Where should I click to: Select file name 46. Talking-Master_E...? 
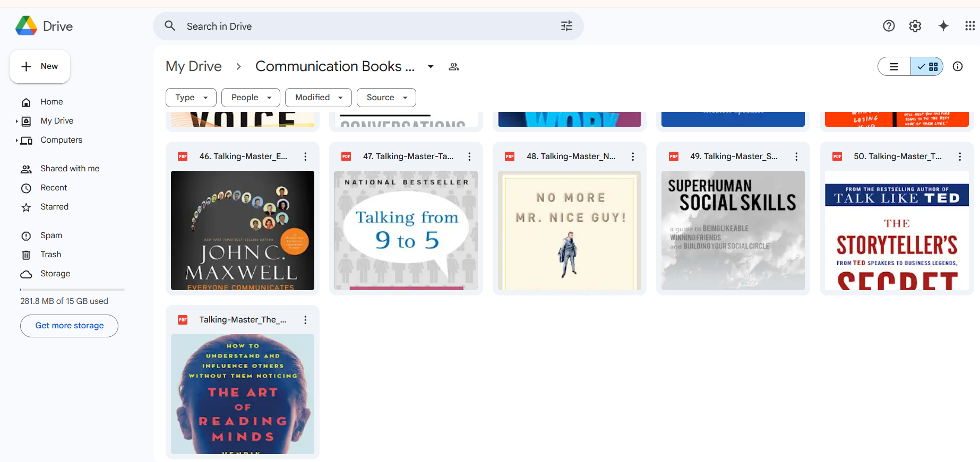243,156
